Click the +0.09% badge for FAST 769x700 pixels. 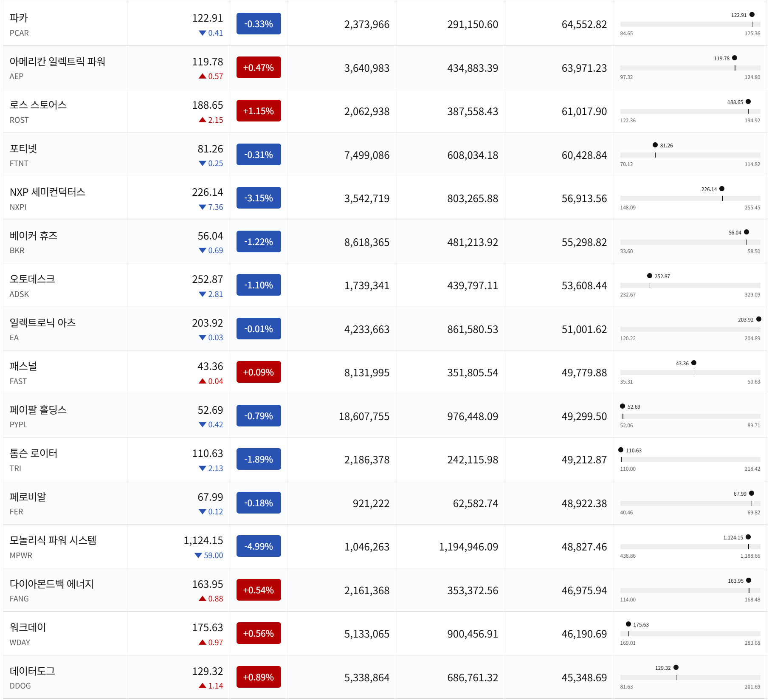(259, 372)
